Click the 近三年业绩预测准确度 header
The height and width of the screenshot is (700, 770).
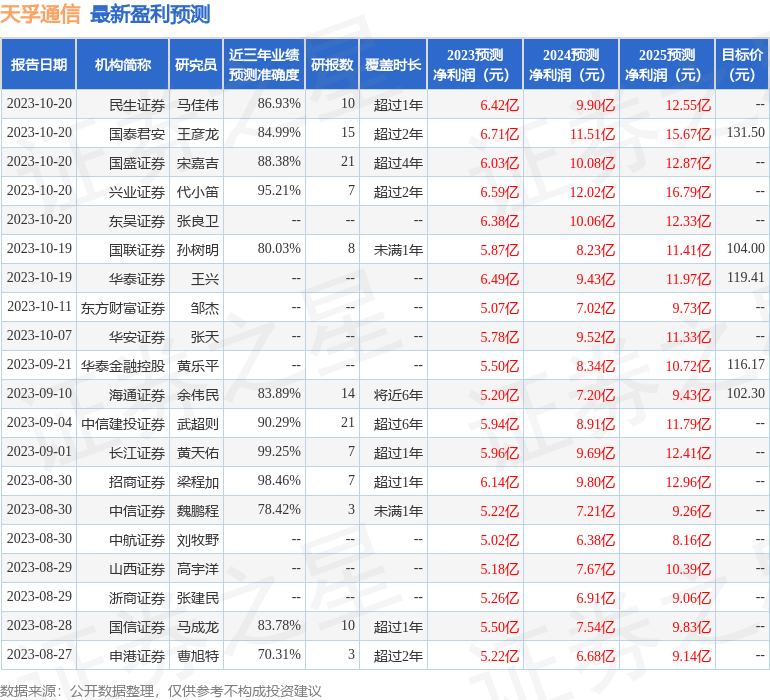(x=264, y=64)
